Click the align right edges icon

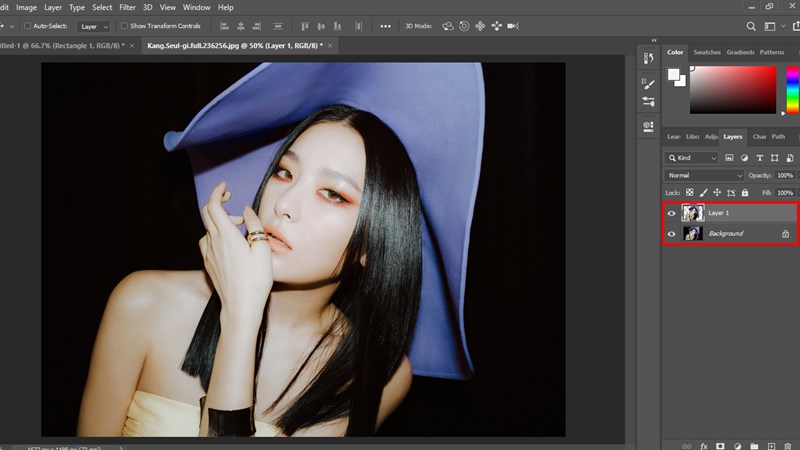tap(257, 26)
